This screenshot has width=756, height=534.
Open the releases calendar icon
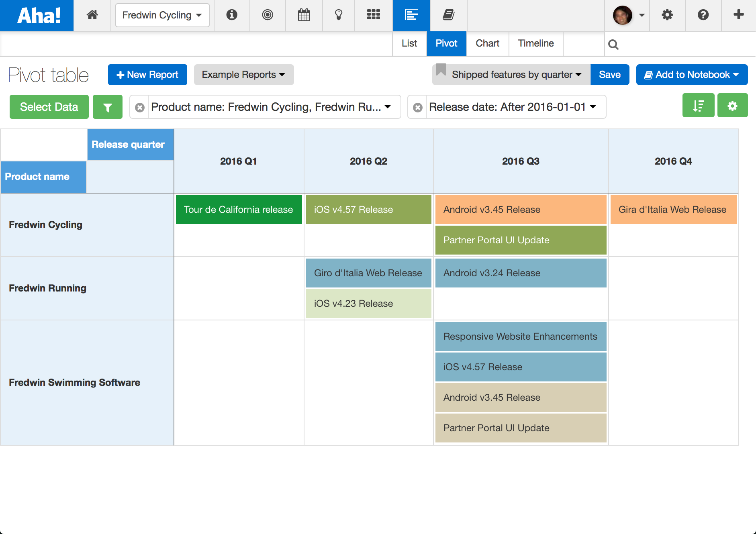point(304,15)
